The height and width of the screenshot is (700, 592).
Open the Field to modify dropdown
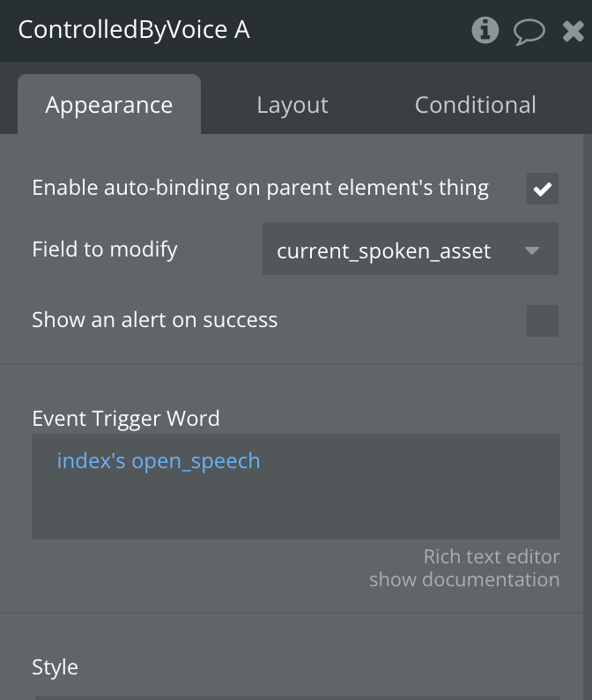pos(410,249)
